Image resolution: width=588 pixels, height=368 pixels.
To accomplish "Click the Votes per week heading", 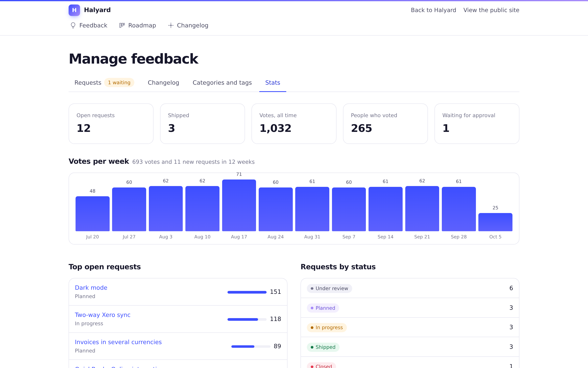I will tap(99, 161).
